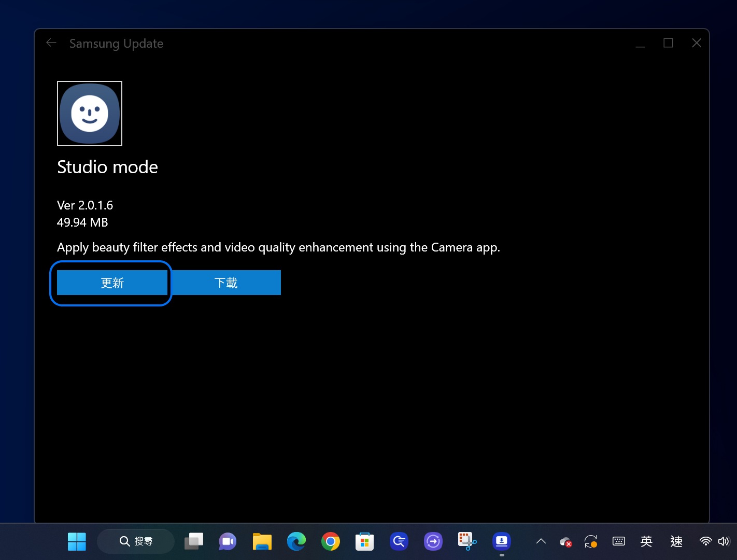Switch input language via the 英 indicator

[646, 541]
